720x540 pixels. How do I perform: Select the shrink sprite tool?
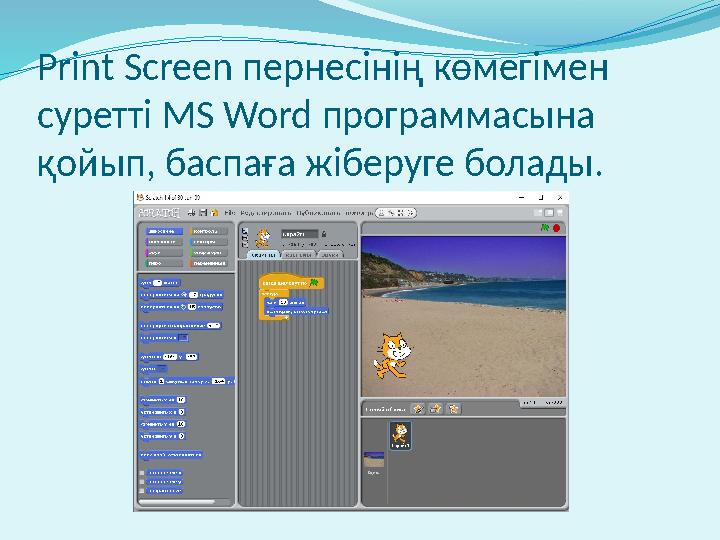coord(411,213)
